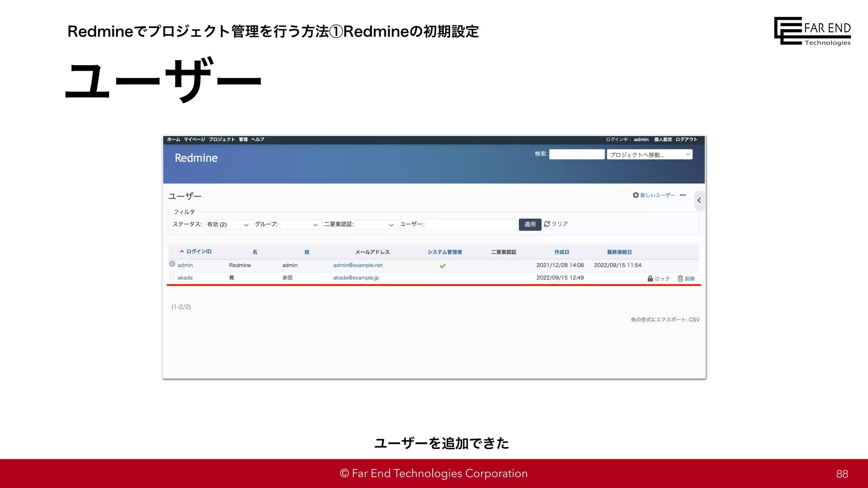The height and width of the screenshot is (488, 868).
Task: Click the plus icon for 新しいユーザー
Action: pos(636,195)
